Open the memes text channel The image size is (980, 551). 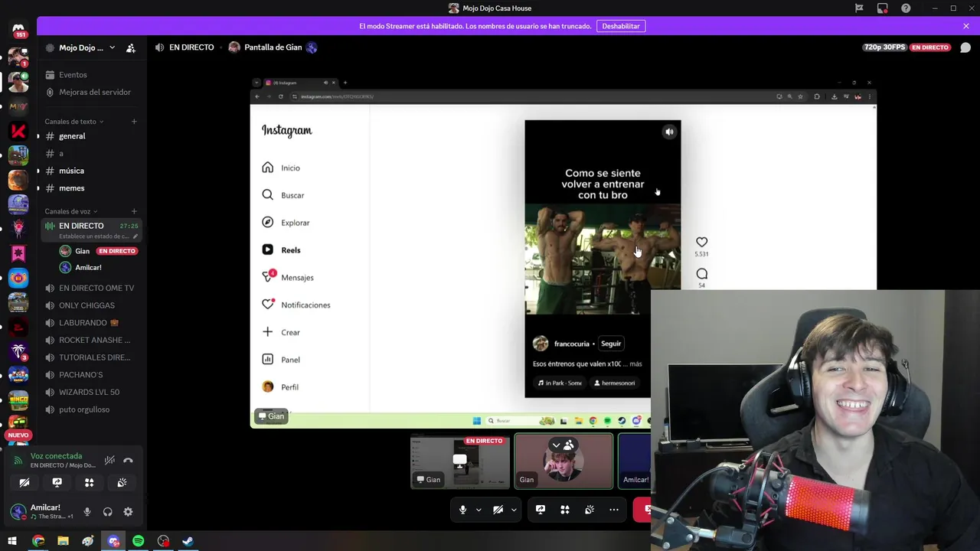[x=71, y=188]
